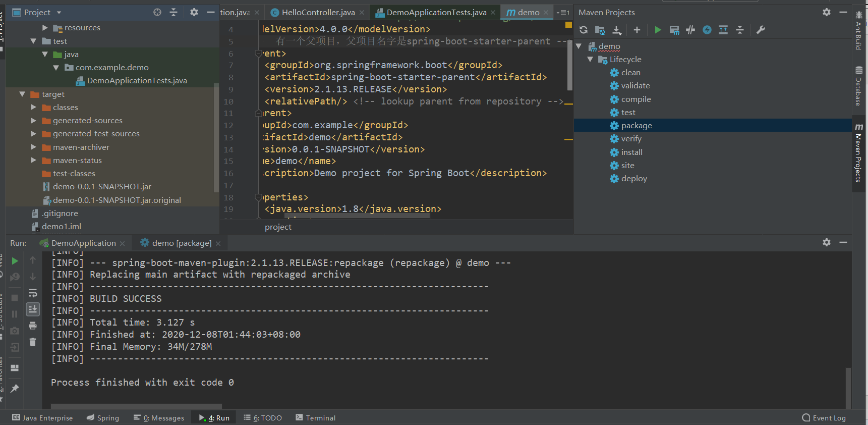
Task: Open the DemoApplication run tab
Action: (x=83, y=243)
